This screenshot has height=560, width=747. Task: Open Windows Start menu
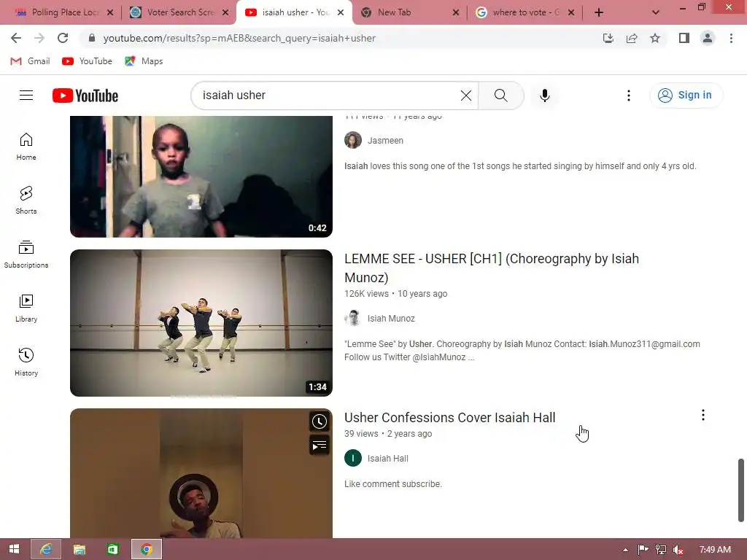[x=15, y=549]
